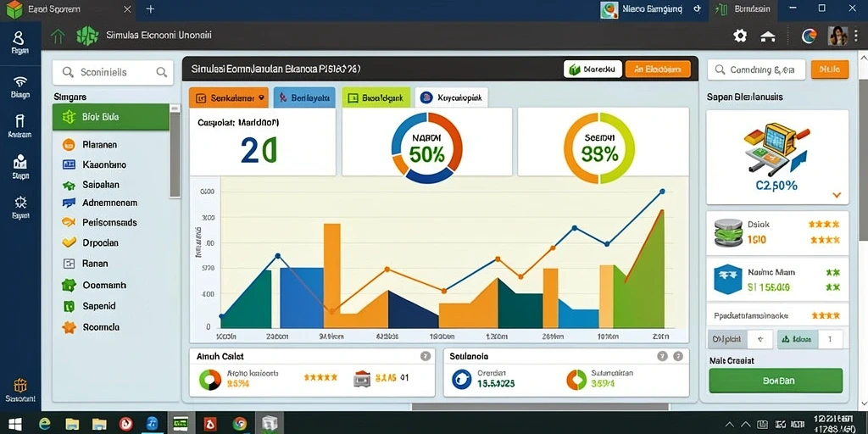Open the gift box icon at sidebar bottom

(20, 386)
